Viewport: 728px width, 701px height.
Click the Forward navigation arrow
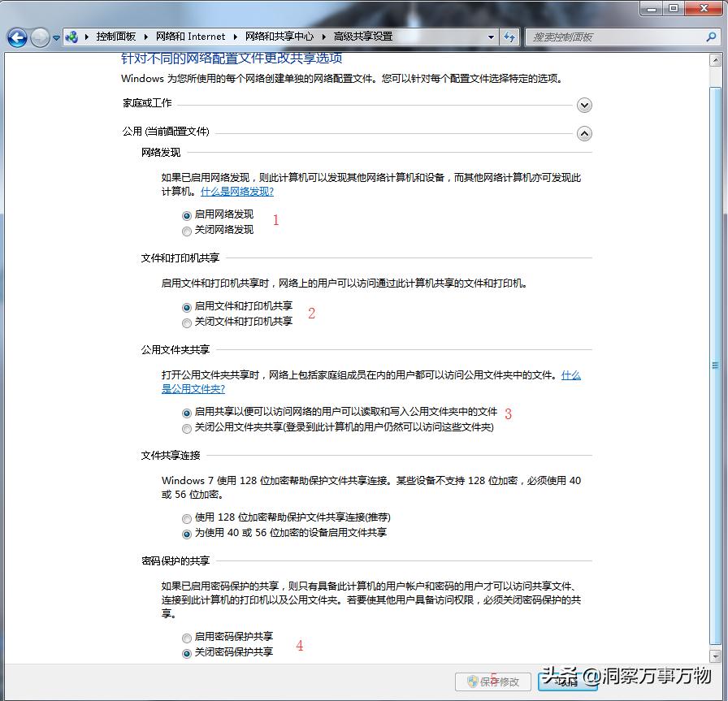(38, 37)
